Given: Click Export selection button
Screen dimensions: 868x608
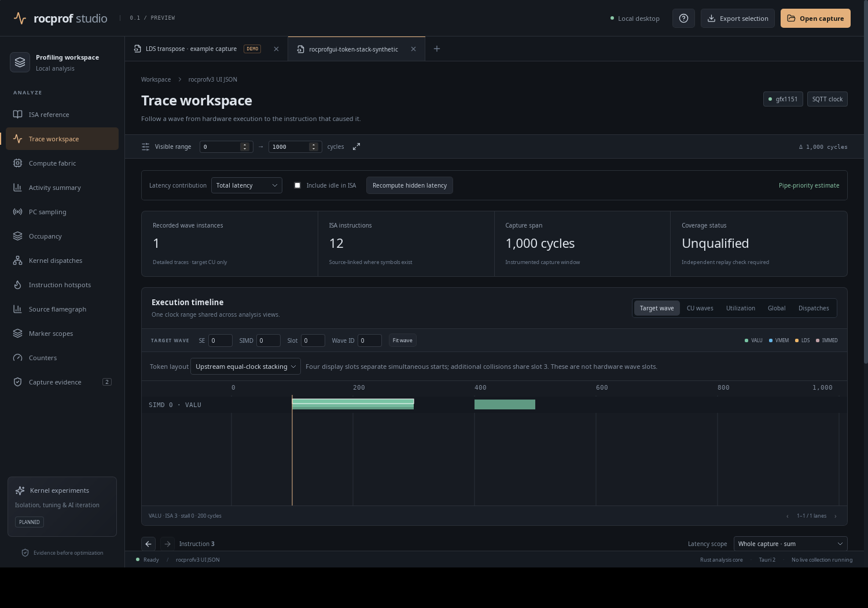Looking at the screenshot, I should tap(738, 19).
